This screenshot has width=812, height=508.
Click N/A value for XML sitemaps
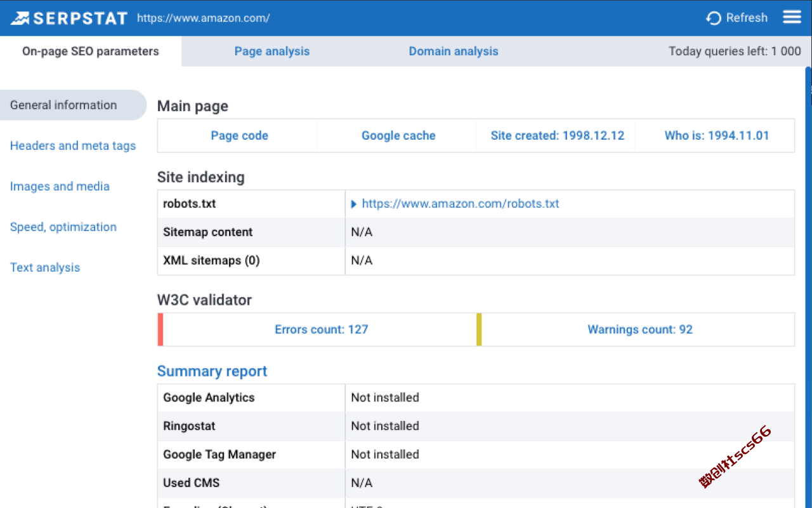tap(362, 261)
